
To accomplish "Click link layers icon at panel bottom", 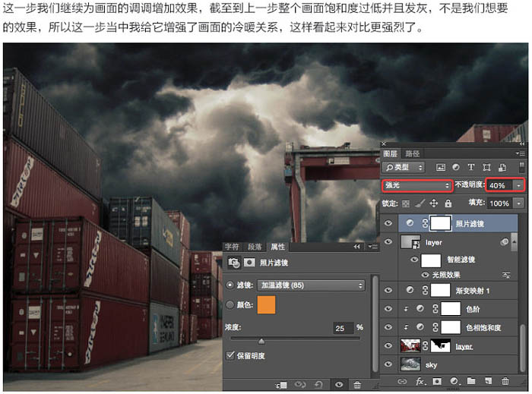I will (402, 381).
